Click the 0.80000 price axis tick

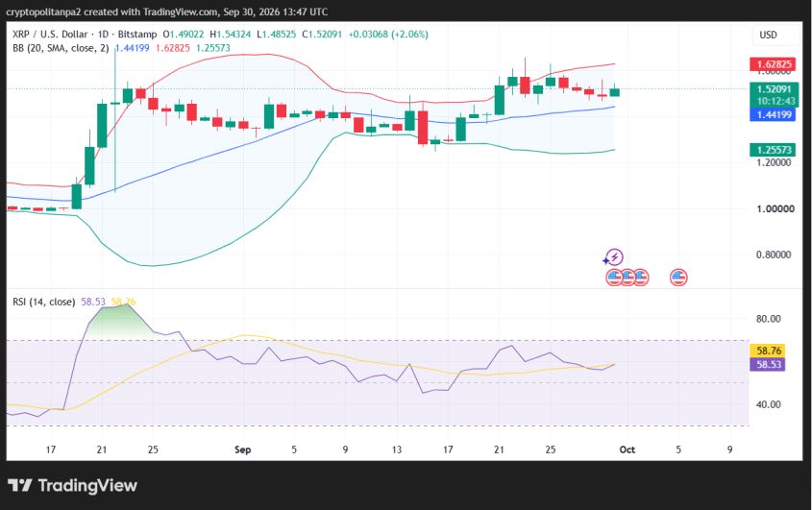774,255
